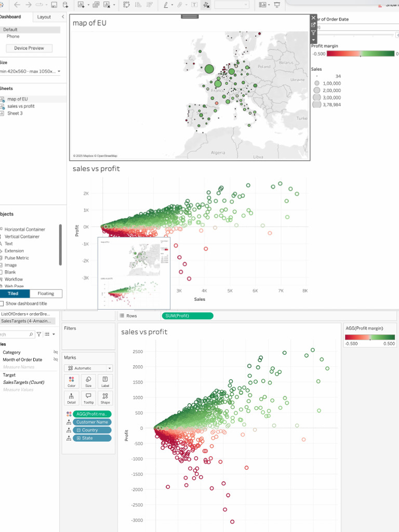Screen dimensions: 399x532
Task: Collapse the Country hierarchy minus toggle
Action: pyautogui.click(x=78, y=430)
